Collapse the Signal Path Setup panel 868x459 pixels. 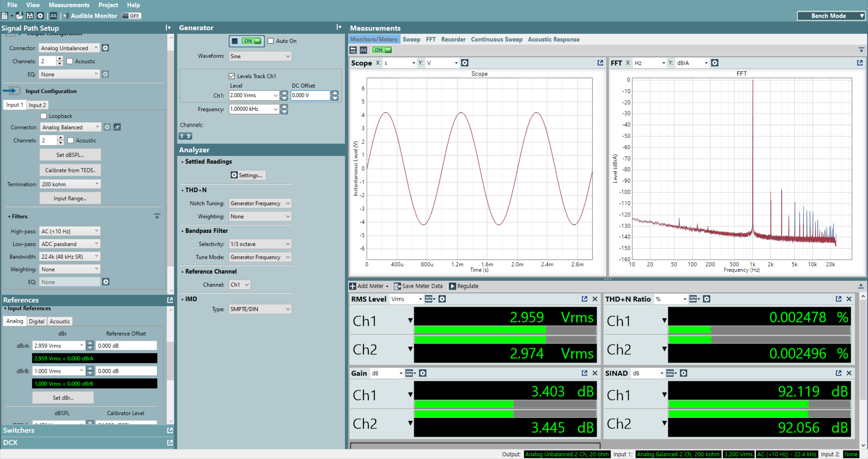point(168,27)
